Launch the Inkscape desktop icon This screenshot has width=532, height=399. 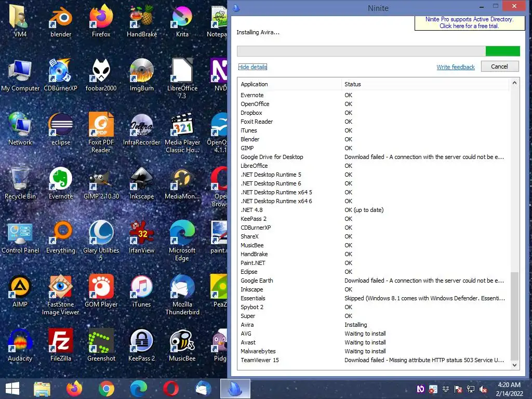142,183
